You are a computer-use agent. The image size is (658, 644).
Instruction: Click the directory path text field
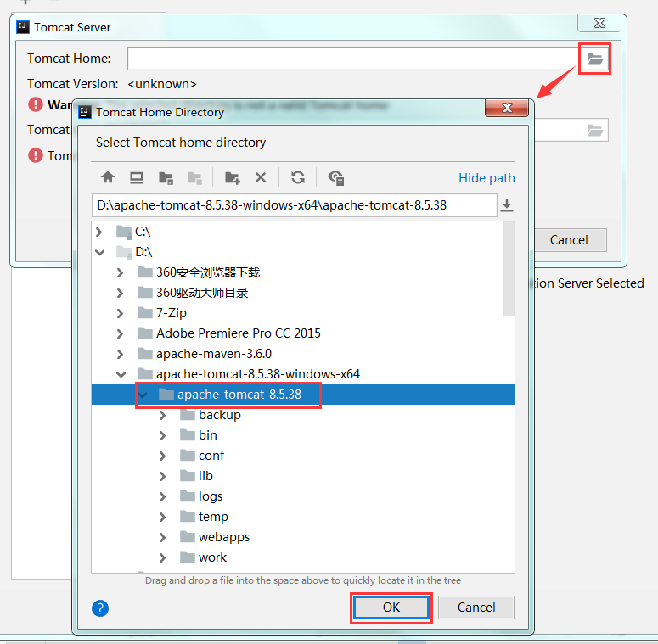point(294,205)
